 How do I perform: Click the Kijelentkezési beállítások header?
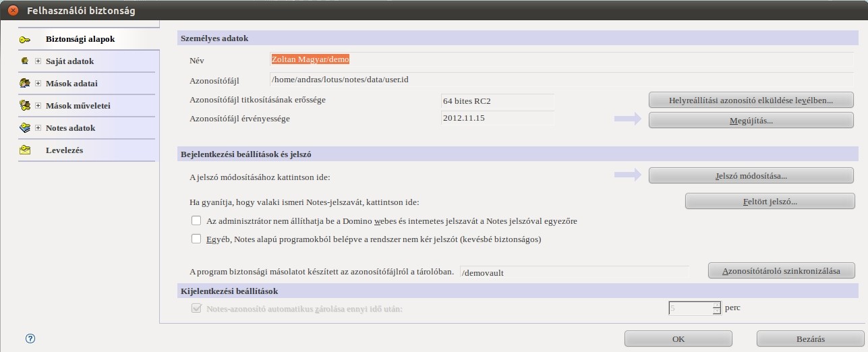pos(518,291)
